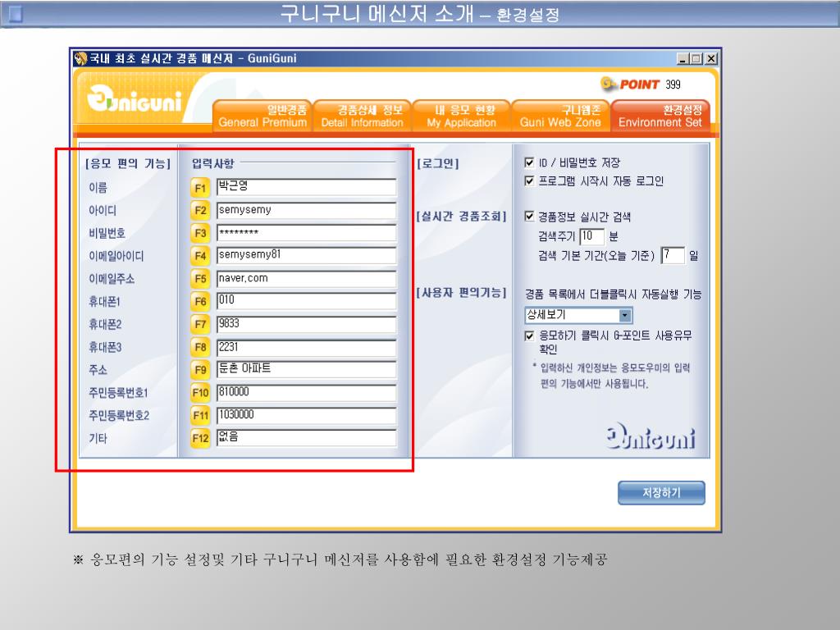Click the F12 hotkey icon beside 기타
The width and height of the screenshot is (840, 630).
(200, 438)
